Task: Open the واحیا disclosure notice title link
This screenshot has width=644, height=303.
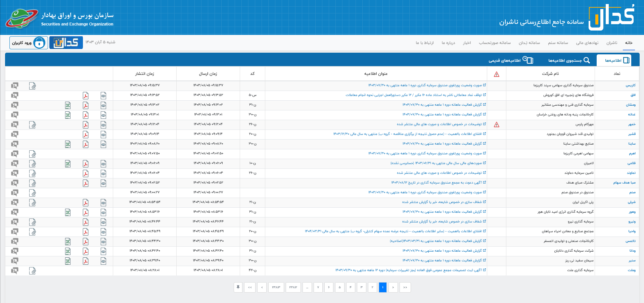Action: click(393, 231)
